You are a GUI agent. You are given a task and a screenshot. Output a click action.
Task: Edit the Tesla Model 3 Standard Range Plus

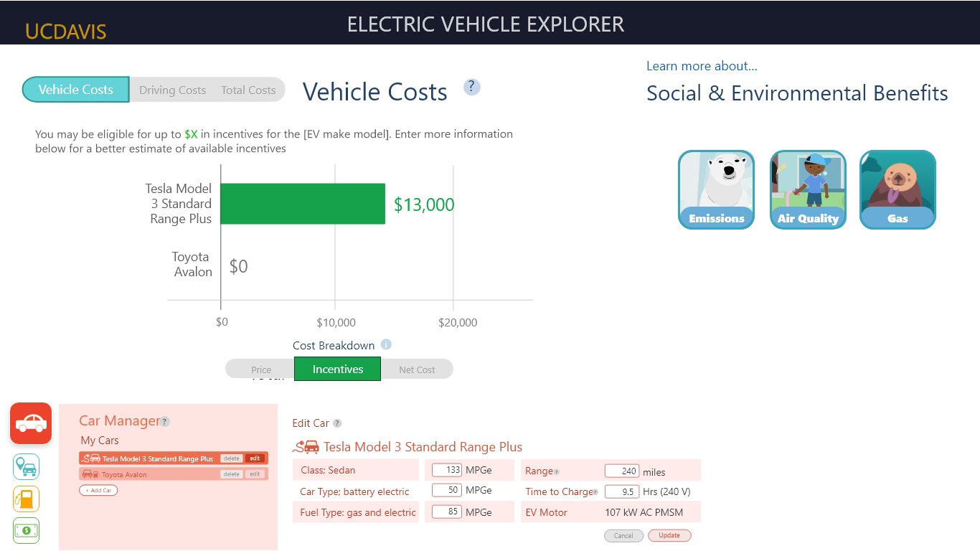[x=255, y=458]
